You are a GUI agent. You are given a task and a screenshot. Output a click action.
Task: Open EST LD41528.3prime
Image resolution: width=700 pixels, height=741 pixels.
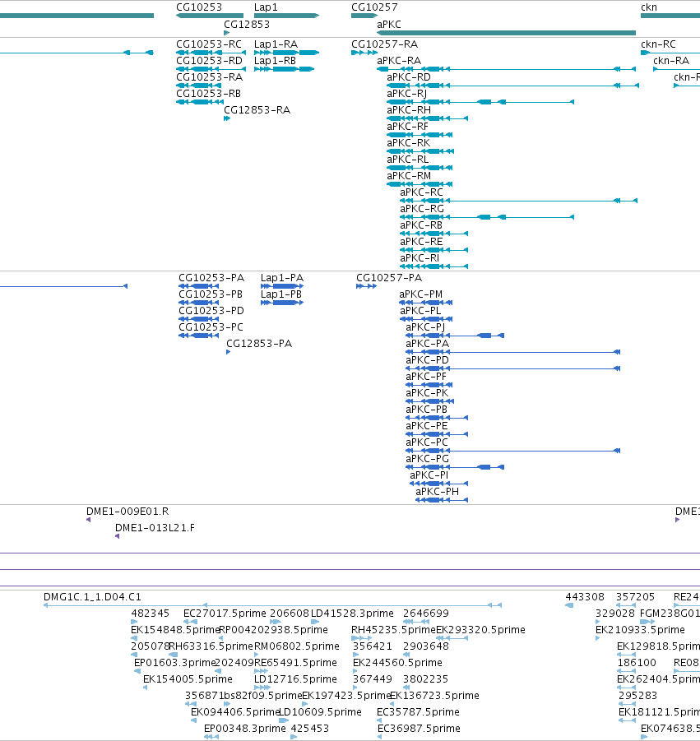(352, 614)
